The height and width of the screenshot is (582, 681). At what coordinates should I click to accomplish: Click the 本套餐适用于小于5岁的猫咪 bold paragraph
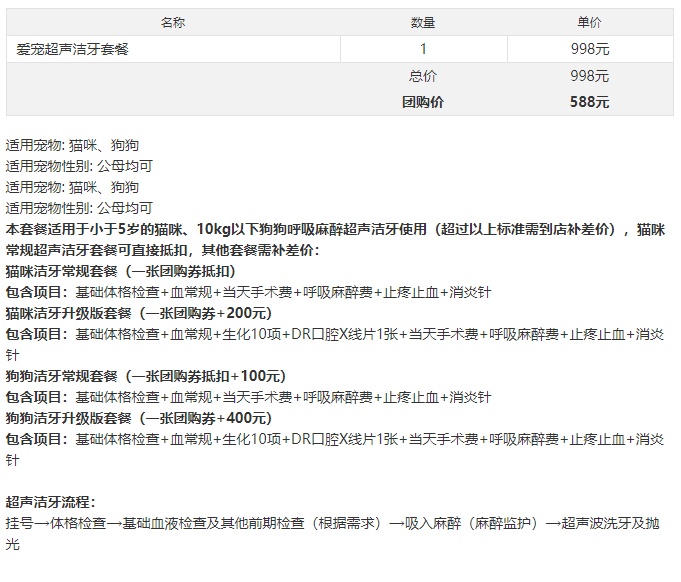tap(335, 240)
